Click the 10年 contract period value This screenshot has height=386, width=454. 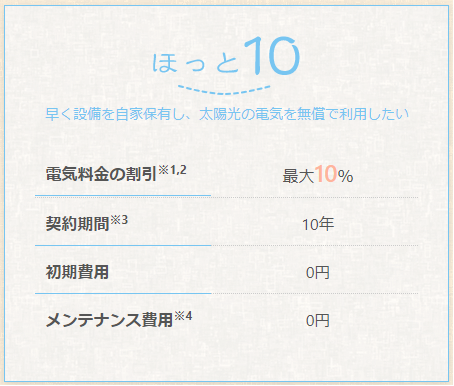point(318,224)
